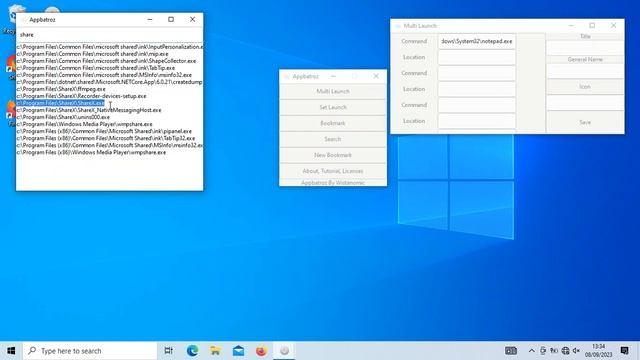Click the Icon button in Multi Launch
This screenshot has height=360, width=640.
point(585,87)
